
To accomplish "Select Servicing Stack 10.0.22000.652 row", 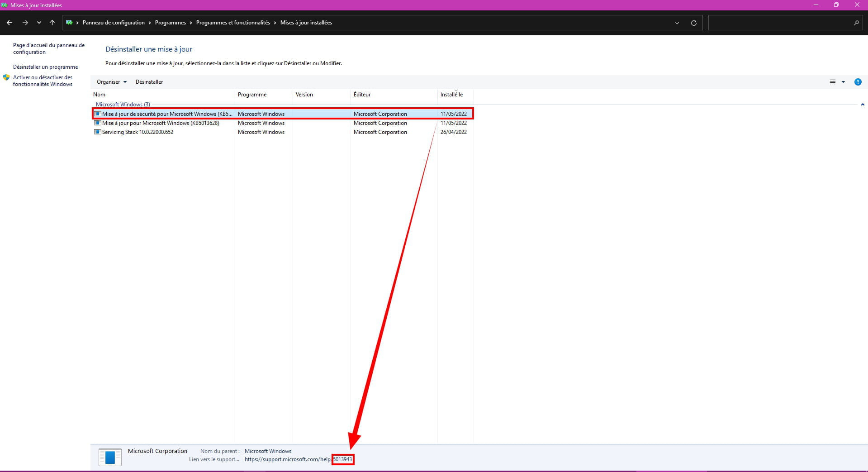I will pyautogui.click(x=283, y=132).
